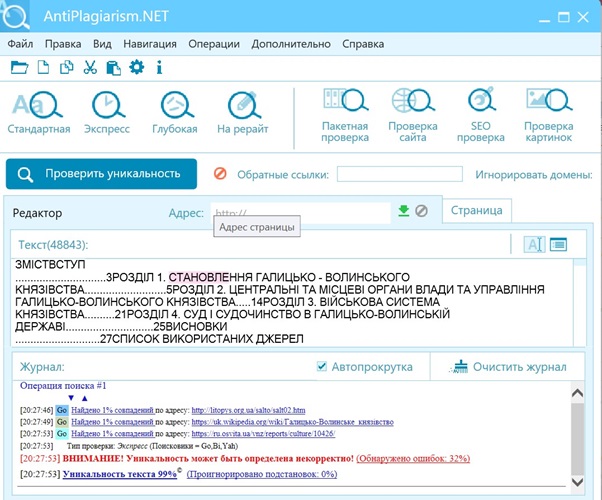602x500 pixels.
Task: Click Уникальность текста 99% link
Action: 120,474
